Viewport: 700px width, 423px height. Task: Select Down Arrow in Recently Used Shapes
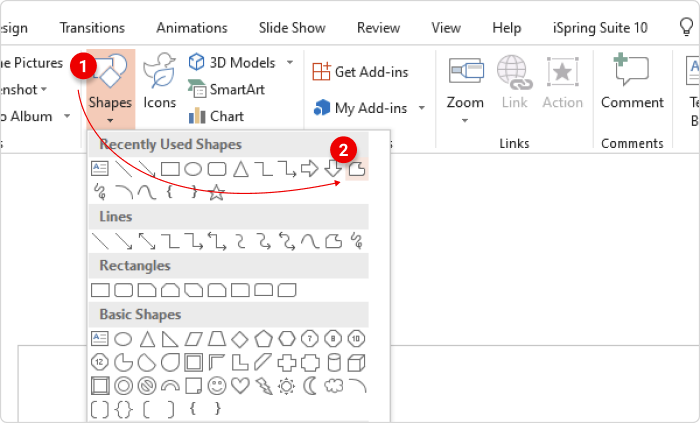[x=333, y=169]
